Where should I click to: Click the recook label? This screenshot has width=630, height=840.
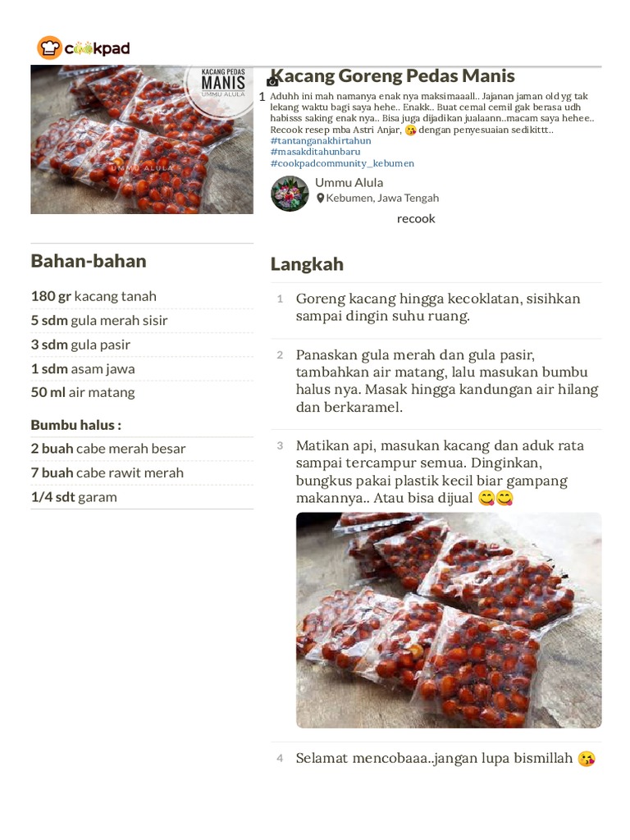click(x=416, y=219)
